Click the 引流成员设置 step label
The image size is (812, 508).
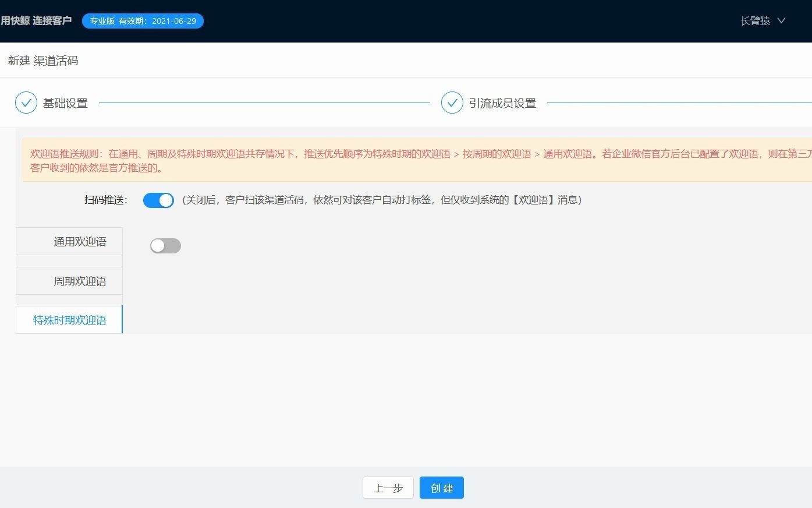(502, 103)
